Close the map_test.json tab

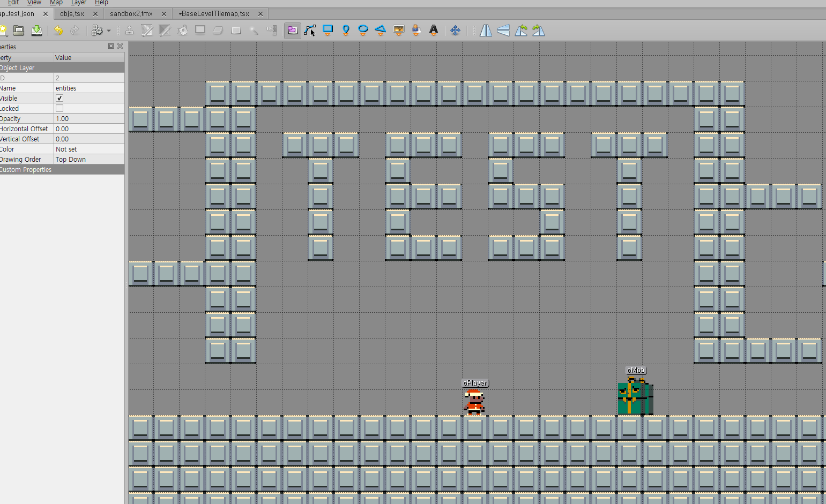[45, 14]
